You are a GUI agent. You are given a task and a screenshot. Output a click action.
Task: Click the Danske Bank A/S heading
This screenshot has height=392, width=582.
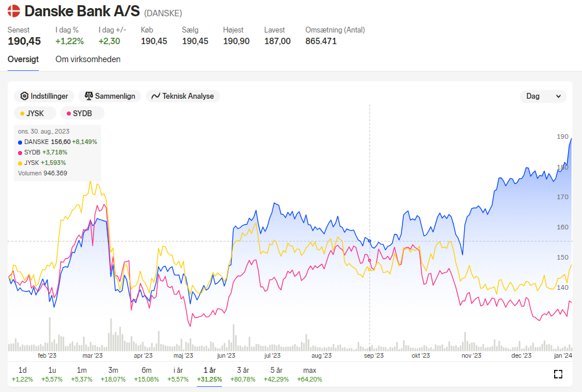point(82,11)
